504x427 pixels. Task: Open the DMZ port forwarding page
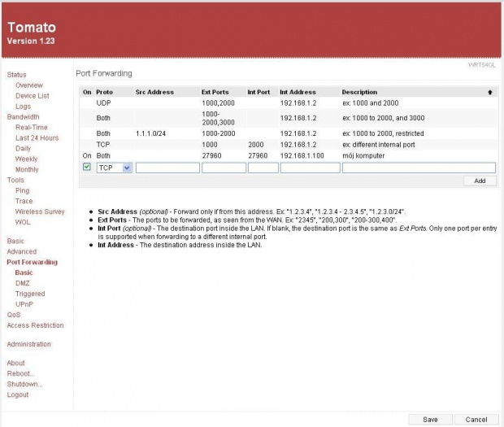coord(22,284)
